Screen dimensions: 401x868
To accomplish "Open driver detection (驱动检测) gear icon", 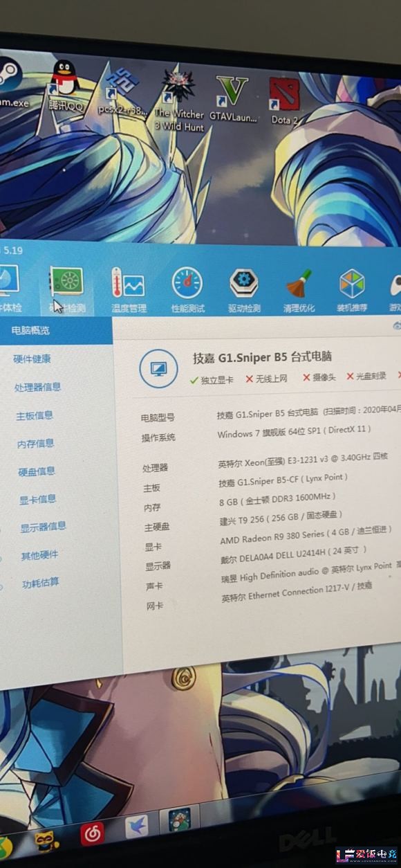I will click(x=244, y=291).
